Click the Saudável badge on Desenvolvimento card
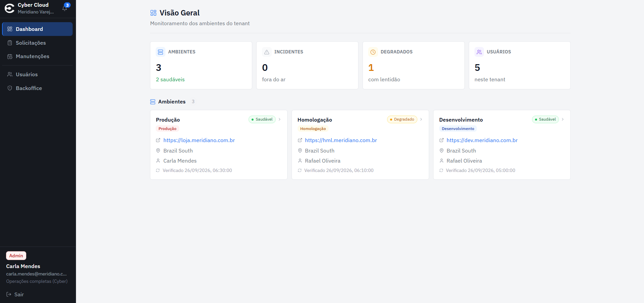The width and height of the screenshot is (644, 303). pyautogui.click(x=545, y=119)
